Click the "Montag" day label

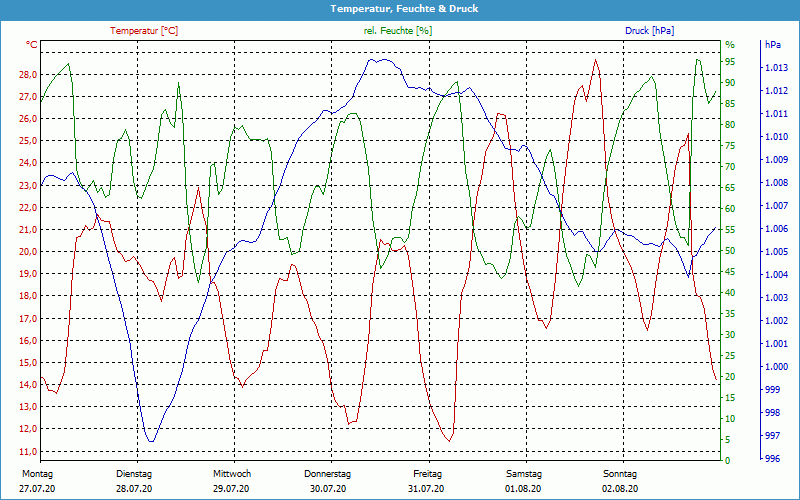coord(37,474)
